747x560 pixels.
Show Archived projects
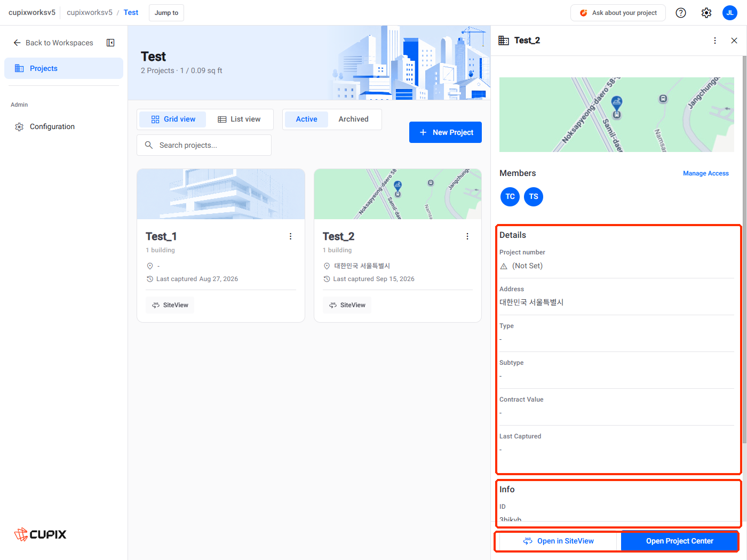click(x=353, y=119)
